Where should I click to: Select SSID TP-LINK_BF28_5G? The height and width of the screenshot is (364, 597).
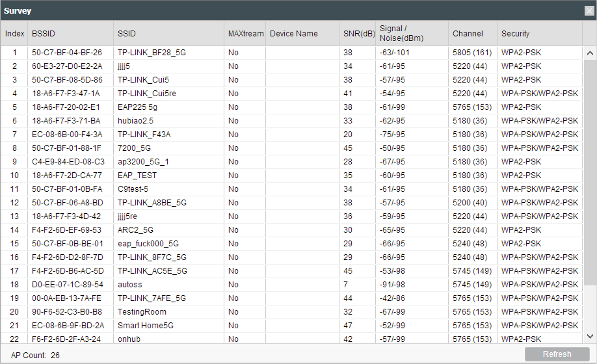pyautogui.click(x=152, y=53)
